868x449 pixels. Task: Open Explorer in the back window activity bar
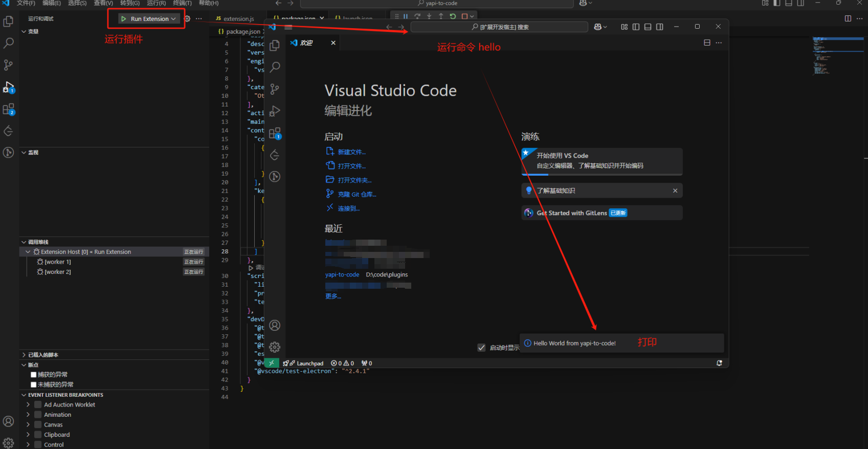(x=9, y=22)
